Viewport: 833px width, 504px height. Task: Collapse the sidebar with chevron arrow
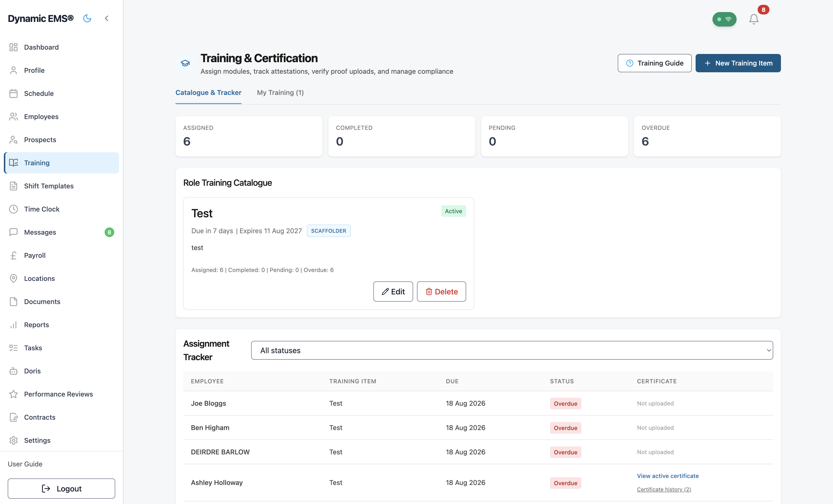107,18
